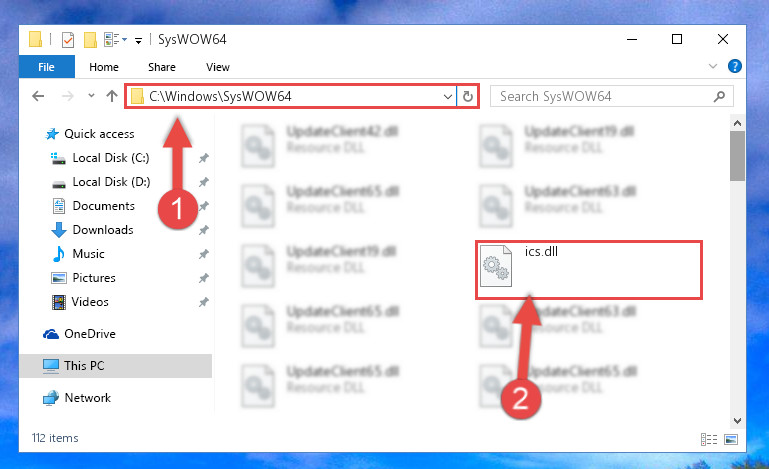The width and height of the screenshot is (769, 469).
Task: Click the vertical scrollbar thumb
Action: coord(737,156)
